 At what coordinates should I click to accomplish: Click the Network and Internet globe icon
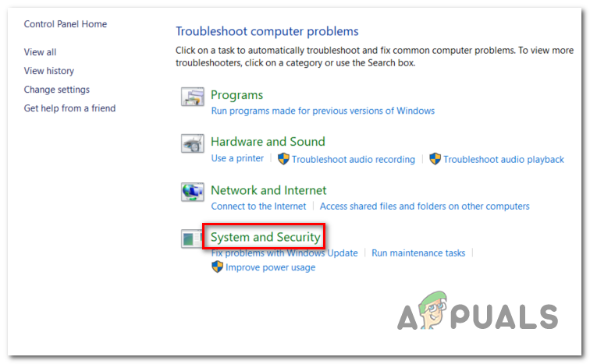tap(192, 192)
